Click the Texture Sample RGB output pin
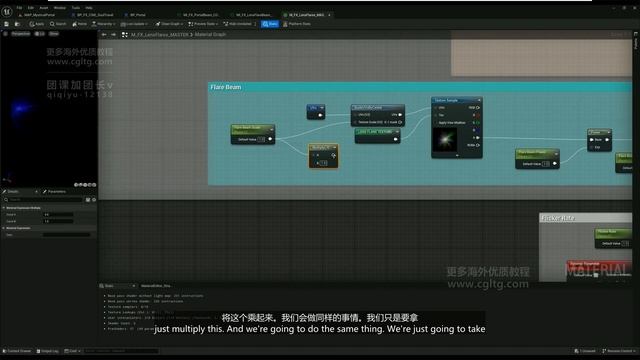This screenshot has width=640, height=360. (478, 108)
